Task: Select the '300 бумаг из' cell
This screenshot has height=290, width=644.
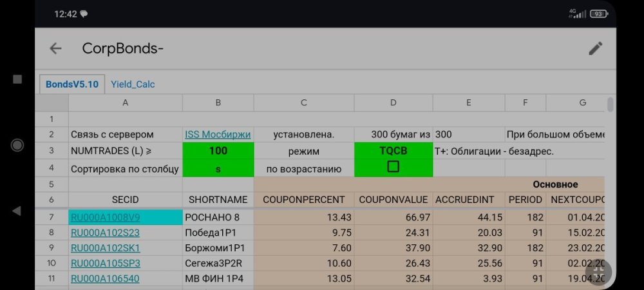Action: click(x=393, y=135)
